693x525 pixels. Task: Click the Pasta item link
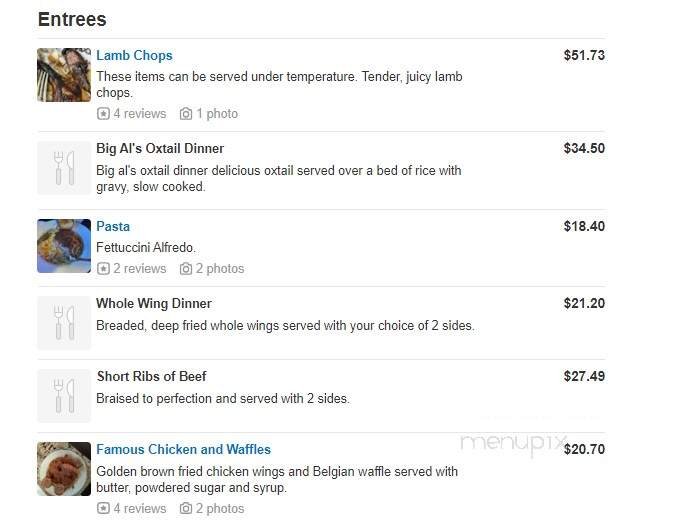point(113,226)
